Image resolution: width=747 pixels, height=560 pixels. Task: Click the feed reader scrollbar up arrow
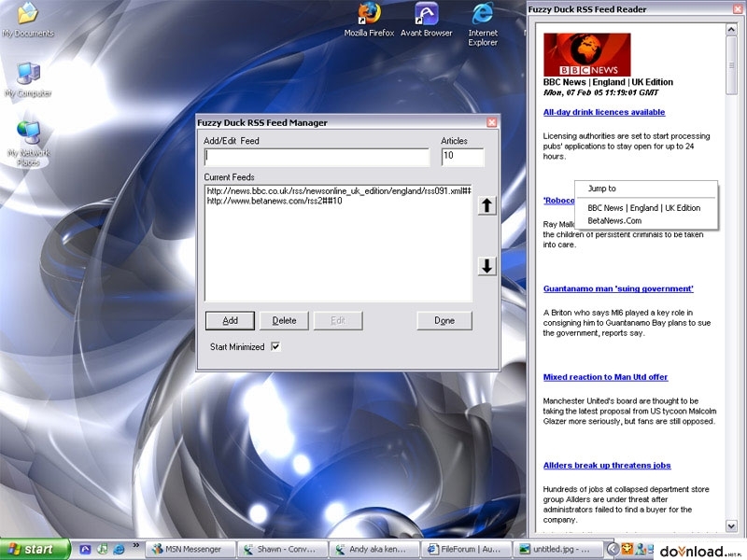731,30
